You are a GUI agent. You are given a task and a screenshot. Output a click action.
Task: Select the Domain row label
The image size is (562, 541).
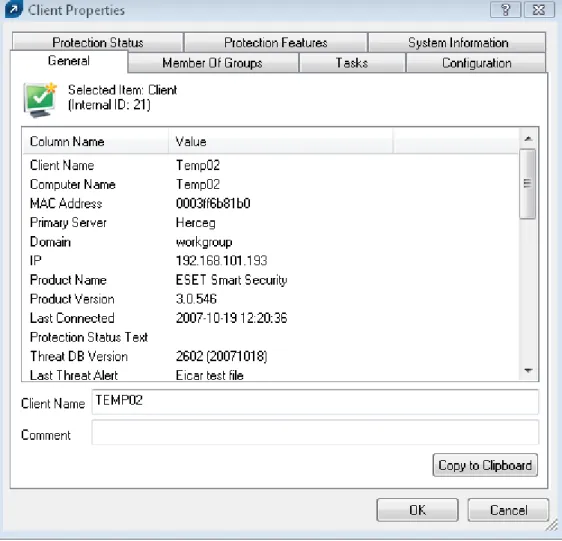50,242
